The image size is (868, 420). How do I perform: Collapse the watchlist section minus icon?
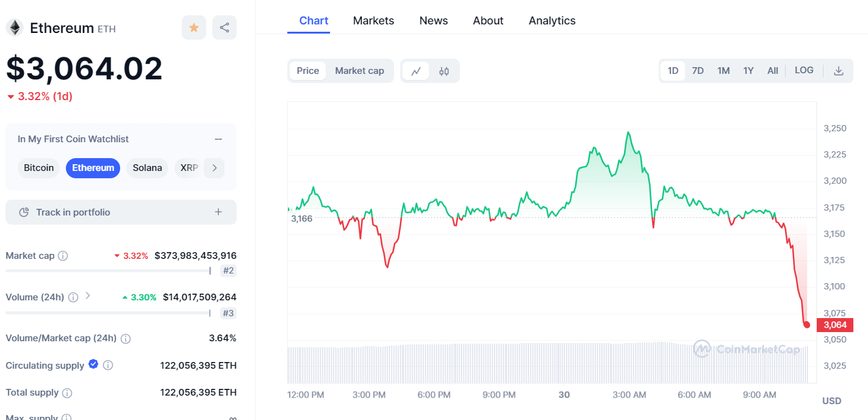[x=218, y=139]
